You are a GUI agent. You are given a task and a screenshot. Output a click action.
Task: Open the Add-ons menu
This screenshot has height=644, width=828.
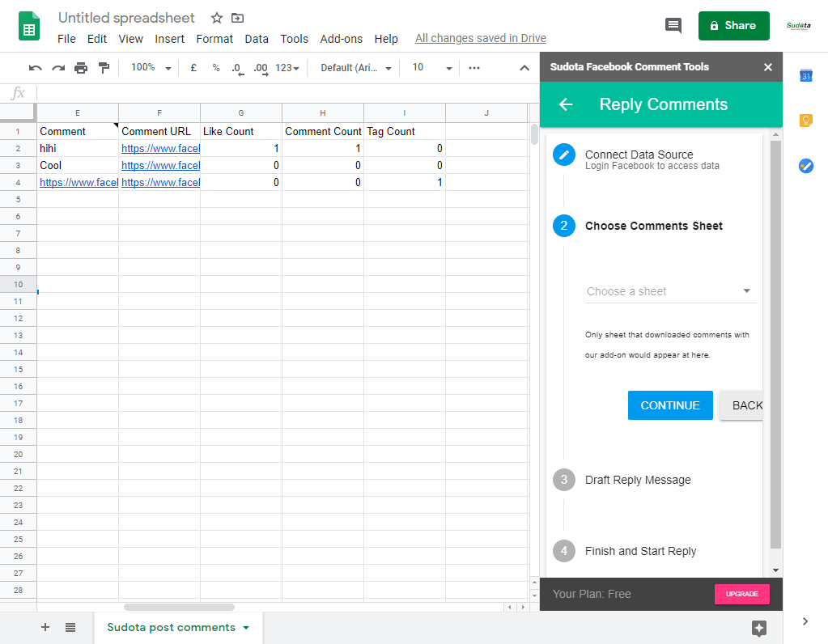(x=341, y=39)
